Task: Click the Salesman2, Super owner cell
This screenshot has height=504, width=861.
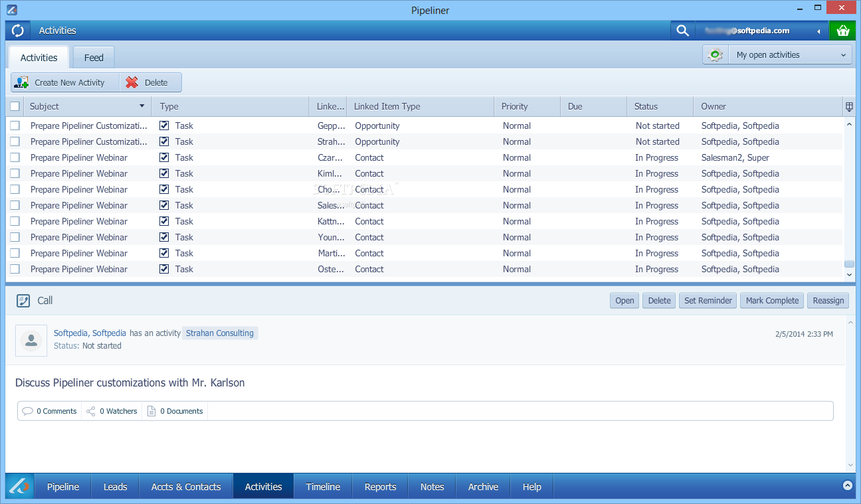Action: click(x=735, y=157)
